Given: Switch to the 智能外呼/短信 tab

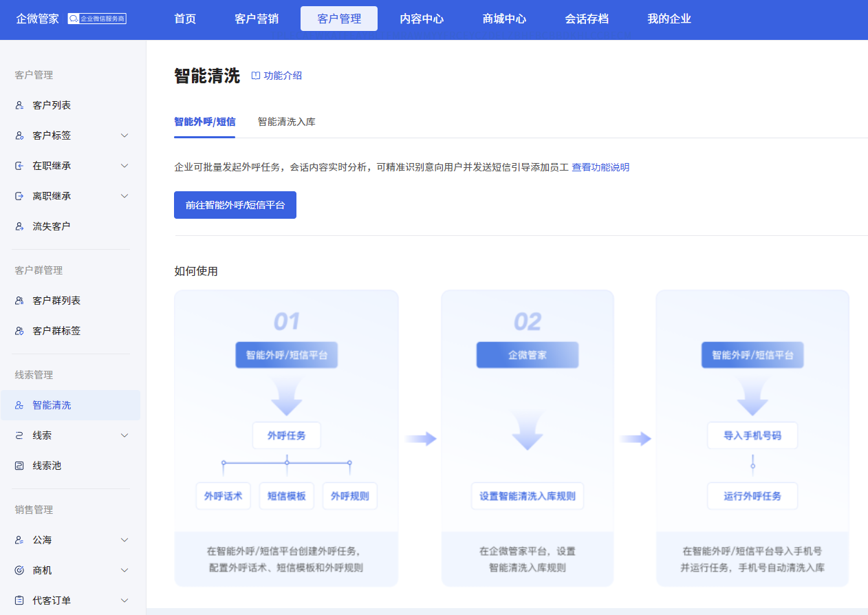Looking at the screenshot, I should click(204, 122).
